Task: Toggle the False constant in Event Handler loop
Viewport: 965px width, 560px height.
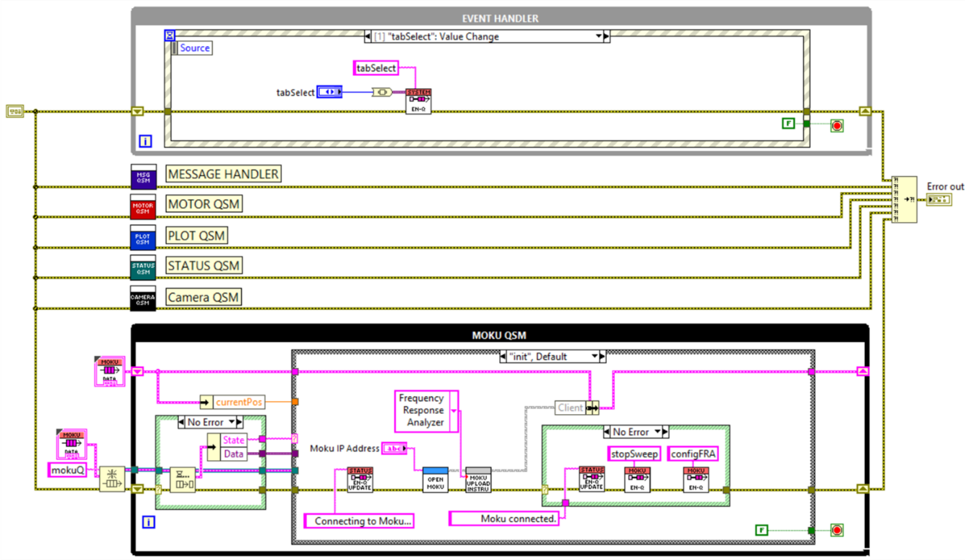Action: tap(789, 124)
